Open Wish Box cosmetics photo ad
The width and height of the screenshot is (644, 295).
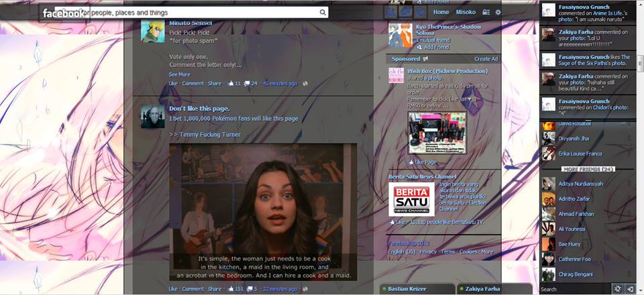tap(437, 133)
